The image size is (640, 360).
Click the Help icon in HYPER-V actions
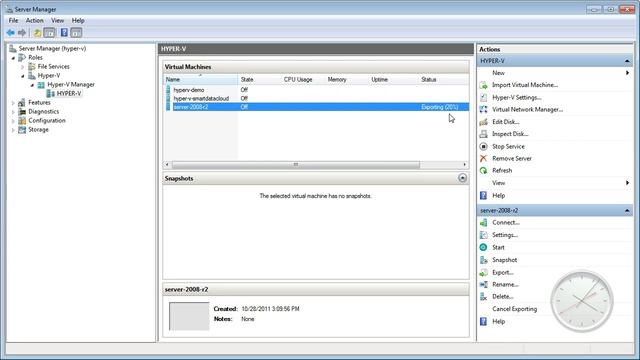point(484,196)
